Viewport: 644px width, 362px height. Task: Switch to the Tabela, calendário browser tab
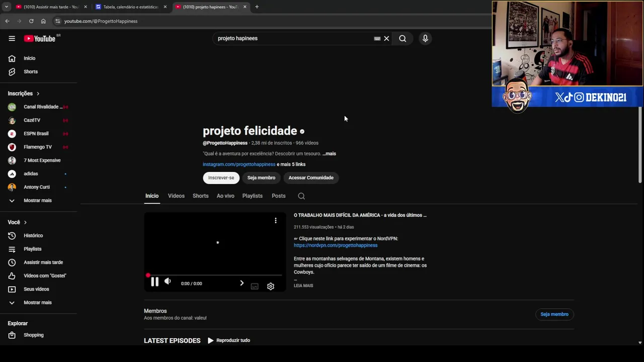click(x=130, y=7)
